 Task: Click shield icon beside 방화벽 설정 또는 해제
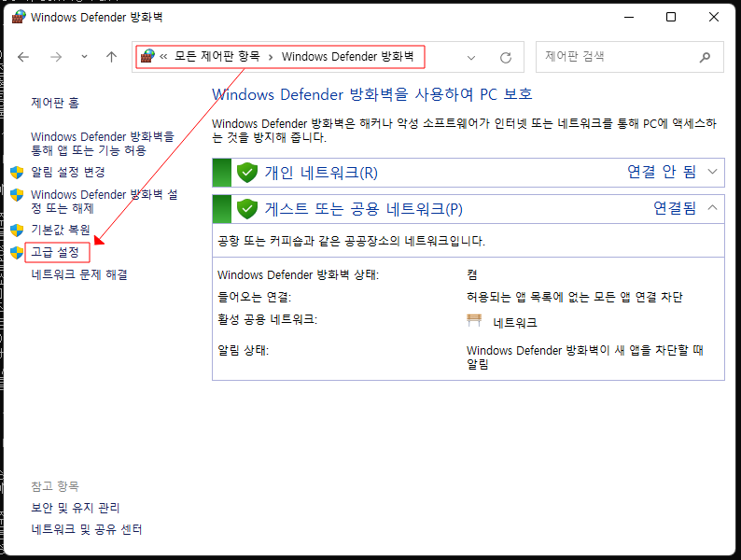(x=17, y=195)
